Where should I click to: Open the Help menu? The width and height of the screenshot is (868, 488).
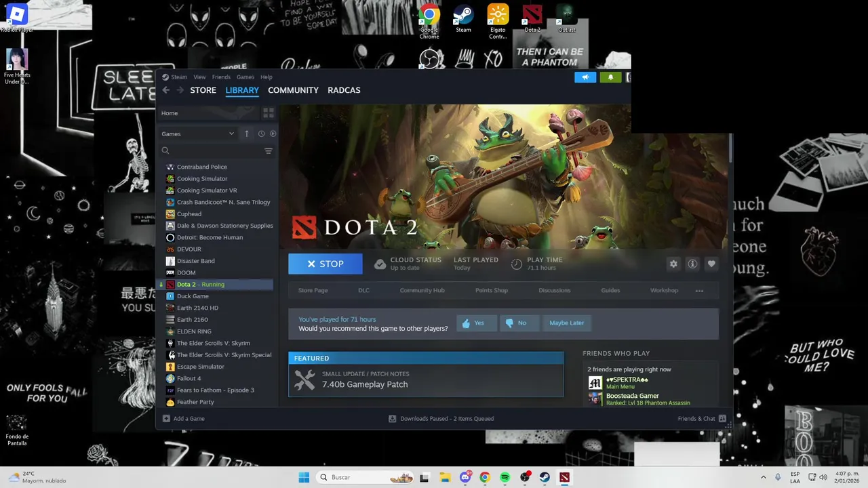[267, 77]
